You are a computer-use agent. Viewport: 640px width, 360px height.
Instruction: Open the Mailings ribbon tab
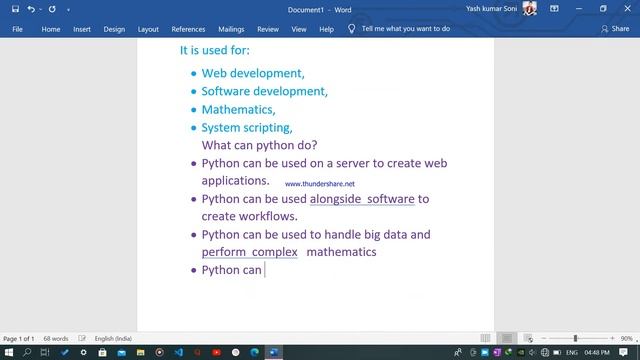(x=231, y=29)
